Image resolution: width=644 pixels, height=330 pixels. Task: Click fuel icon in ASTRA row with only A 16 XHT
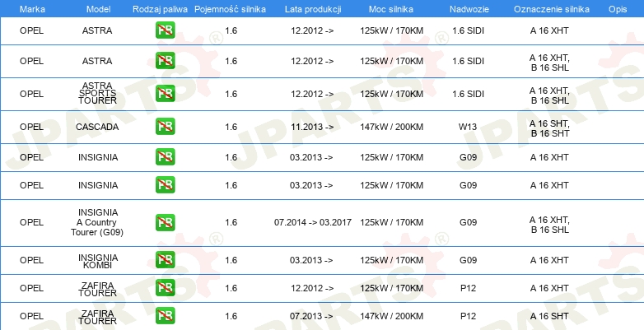coord(165,30)
